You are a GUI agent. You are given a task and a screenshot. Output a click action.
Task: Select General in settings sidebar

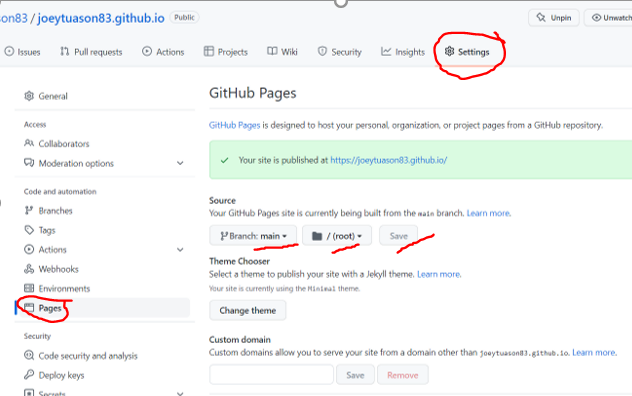(53, 96)
